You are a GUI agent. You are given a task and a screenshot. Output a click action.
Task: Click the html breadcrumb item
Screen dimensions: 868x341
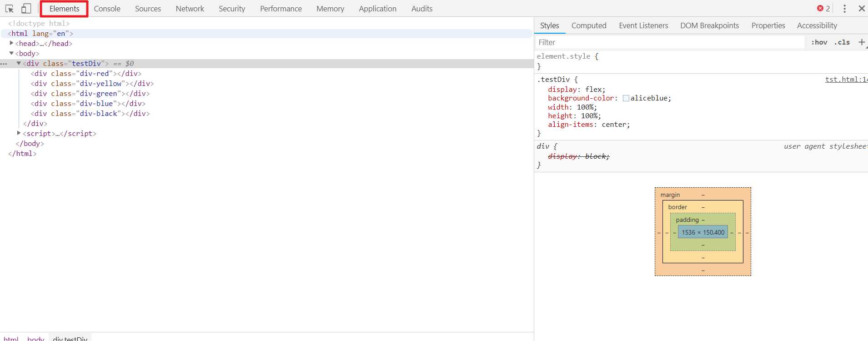coord(11,338)
